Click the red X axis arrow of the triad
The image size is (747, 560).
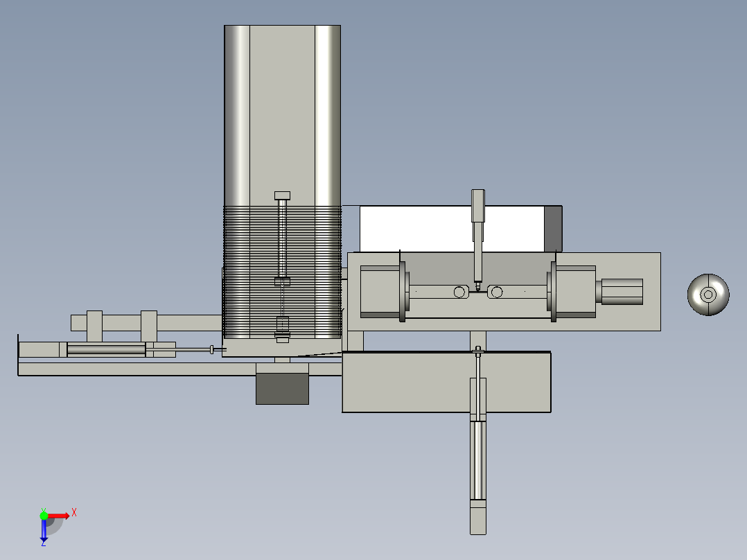pyautogui.click(x=59, y=516)
